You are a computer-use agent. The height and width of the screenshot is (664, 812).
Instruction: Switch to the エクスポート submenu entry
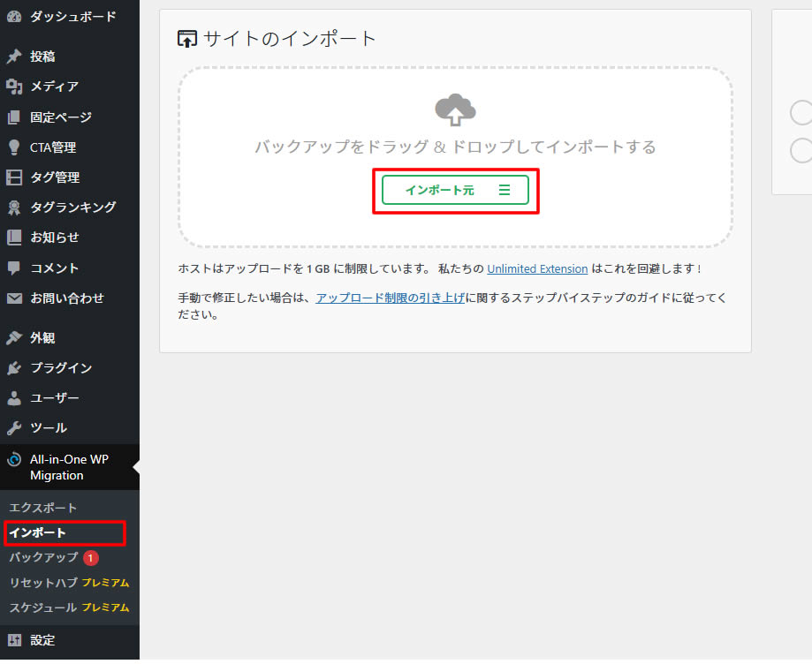pyautogui.click(x=42, y=508)
